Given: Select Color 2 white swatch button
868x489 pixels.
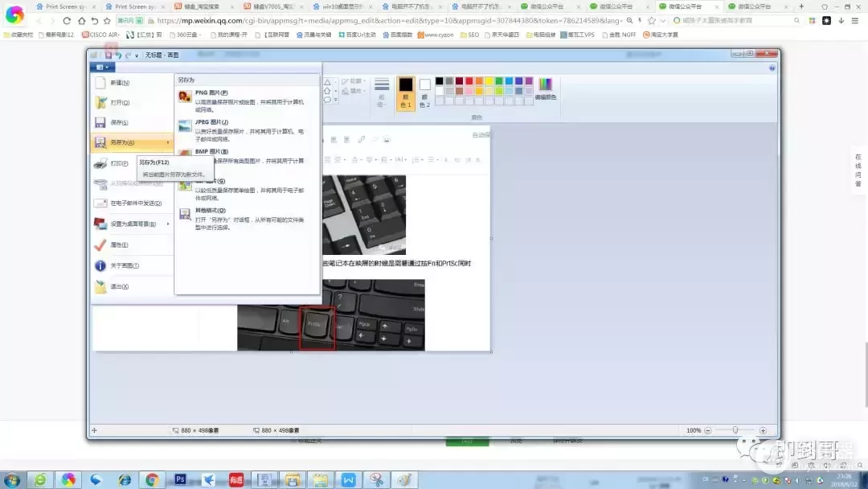Looking at the screenshot, I should pos(425,92).
